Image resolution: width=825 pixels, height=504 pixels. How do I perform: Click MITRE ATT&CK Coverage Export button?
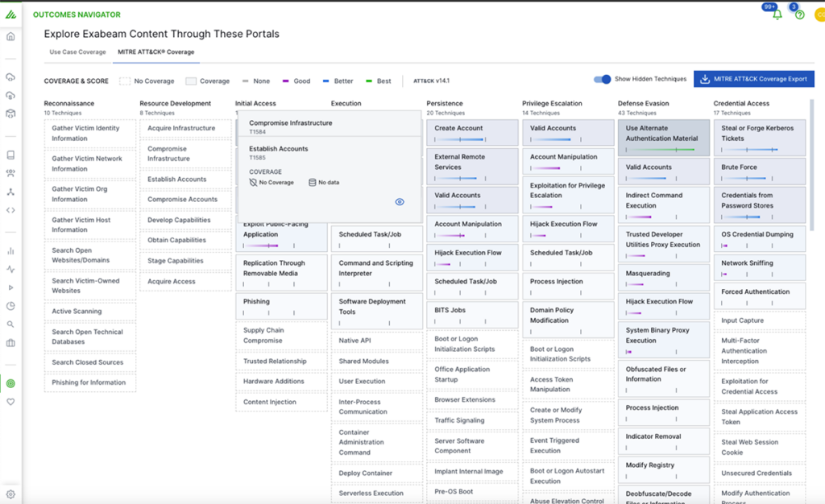point(754,79)
